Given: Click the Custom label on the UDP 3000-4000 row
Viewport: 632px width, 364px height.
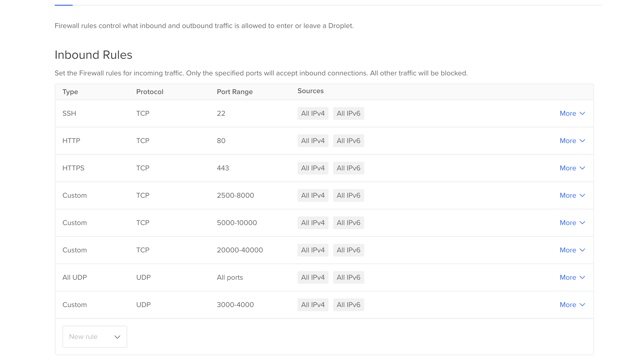Looking at the screenshot, I should pyautogui.click(x=75, y=305).
